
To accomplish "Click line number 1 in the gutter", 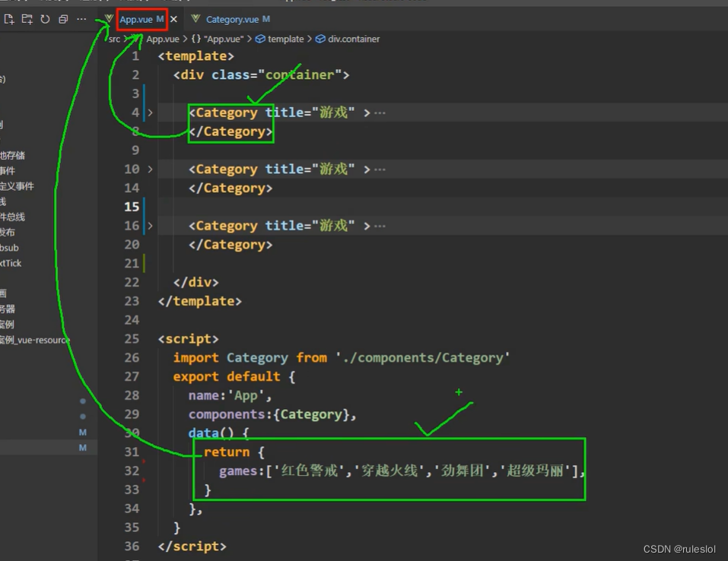I will (x=135, y=56).
